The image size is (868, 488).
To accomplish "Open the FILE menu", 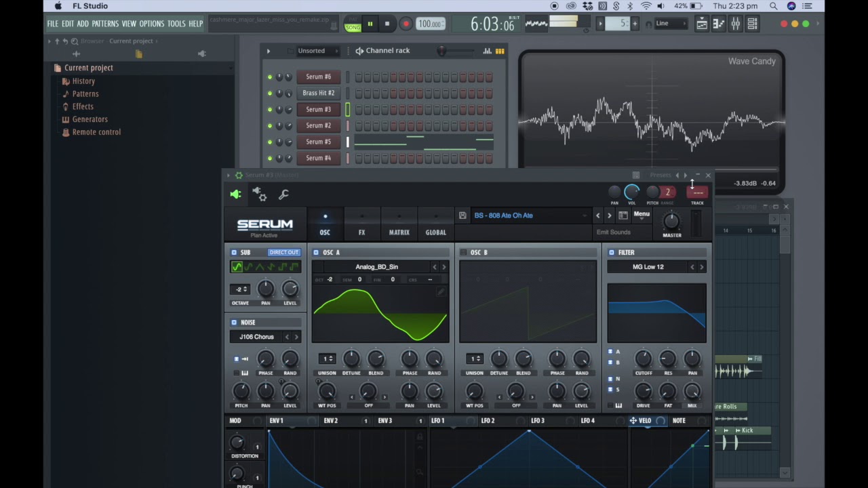I will click(x=53, y=24).
